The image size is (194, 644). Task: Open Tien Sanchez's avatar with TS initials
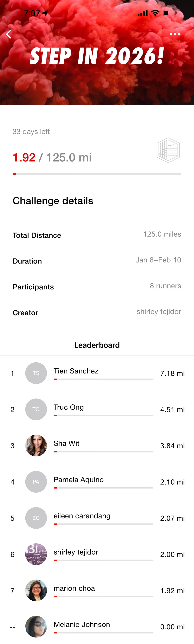tap(36, 373)
